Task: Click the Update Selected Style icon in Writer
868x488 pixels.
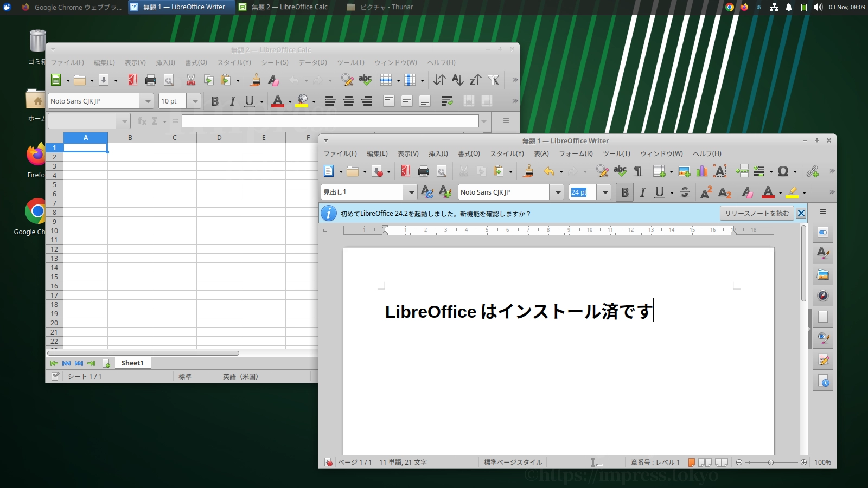Action: tap(427, 192)
